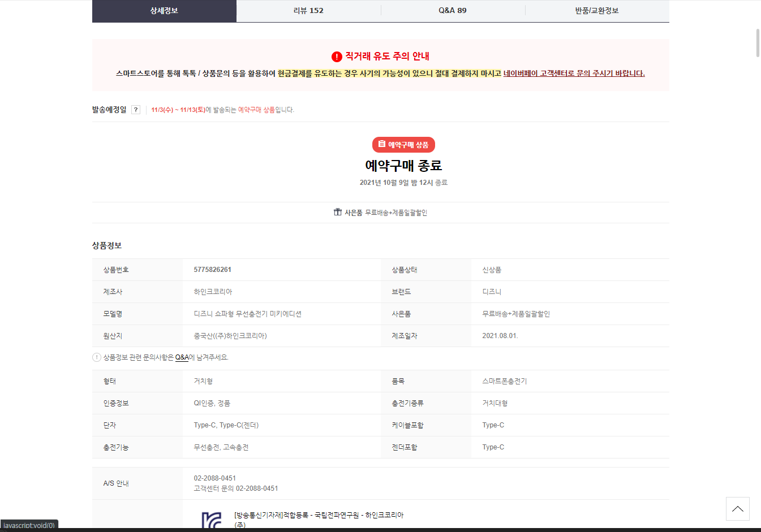
Task: Click the red exclamation warning icon
Action: 337,57
